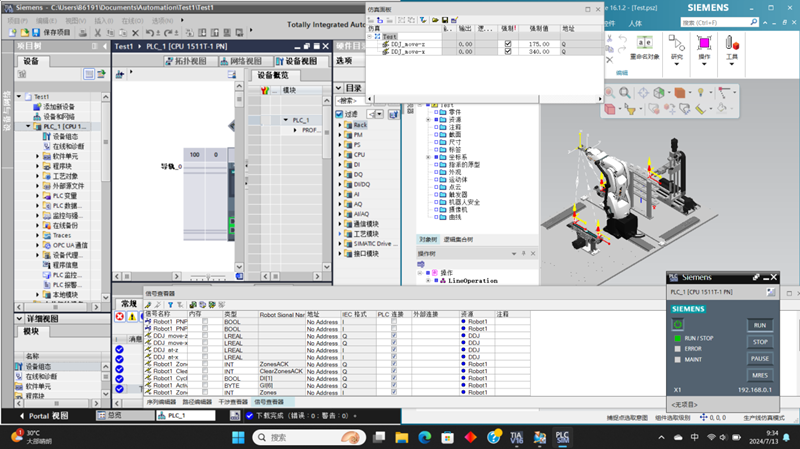800x449 pixels.
Task: Expand the Rack folder in hardware catalog
Action: [340, 125]
